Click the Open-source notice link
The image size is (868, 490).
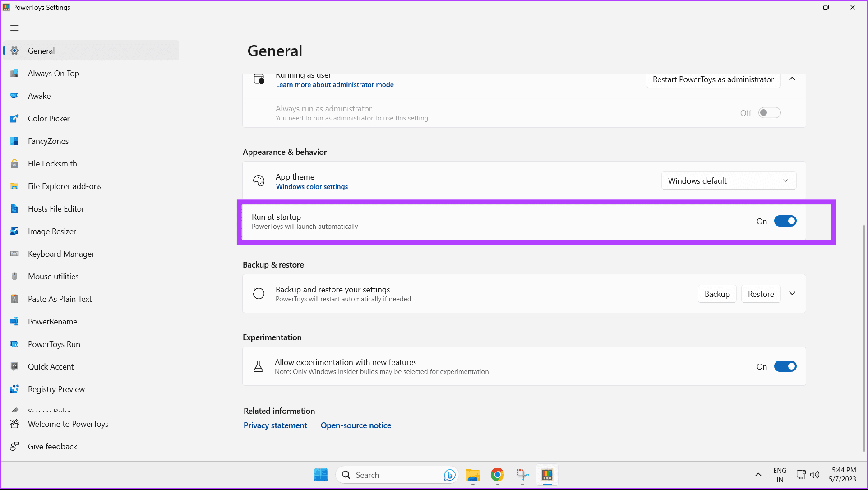(356, 425)
